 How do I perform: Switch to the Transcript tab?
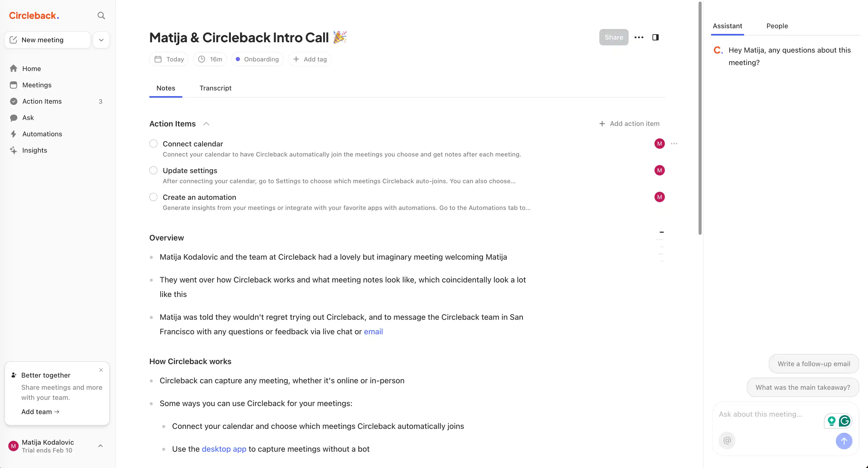[215, 88]
